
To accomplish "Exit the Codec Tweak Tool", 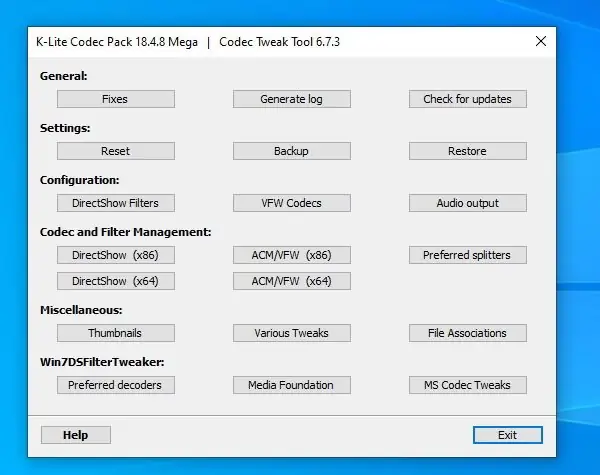I will (x=507, y=435).
